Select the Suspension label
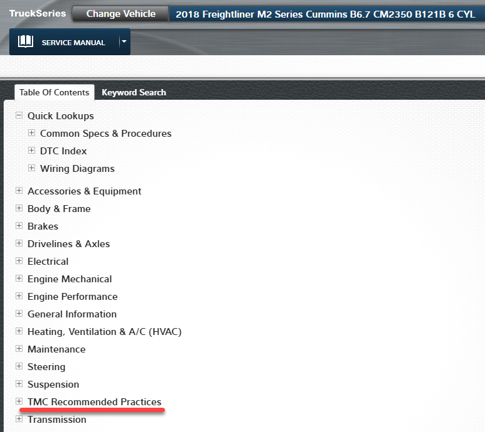Viewport: 485px width, 432px height. 53,384
